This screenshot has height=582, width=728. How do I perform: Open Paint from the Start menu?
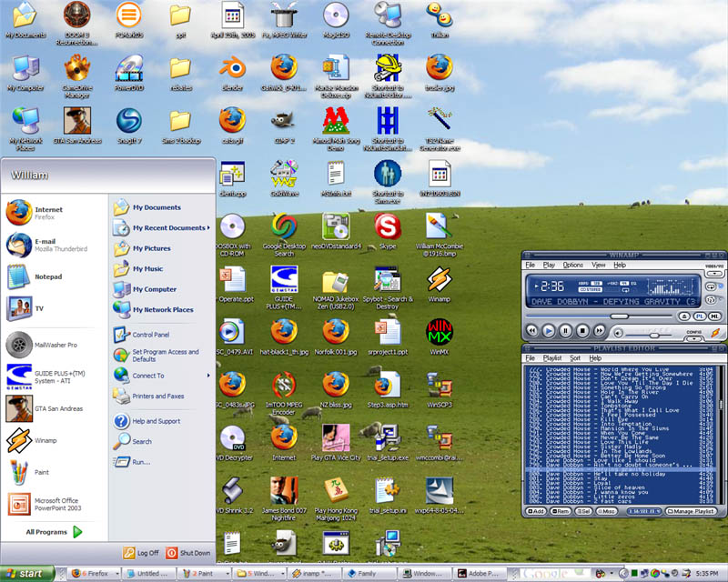point(52,472)
